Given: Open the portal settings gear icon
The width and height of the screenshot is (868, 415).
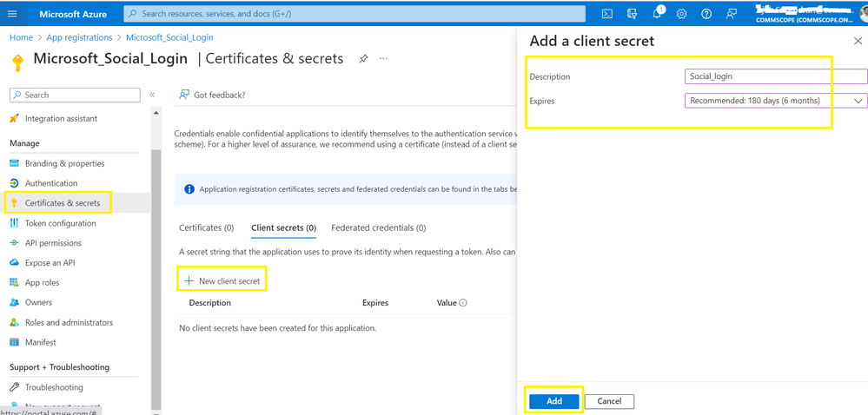Looking at the screenshot, I should [x=682, y=14].
